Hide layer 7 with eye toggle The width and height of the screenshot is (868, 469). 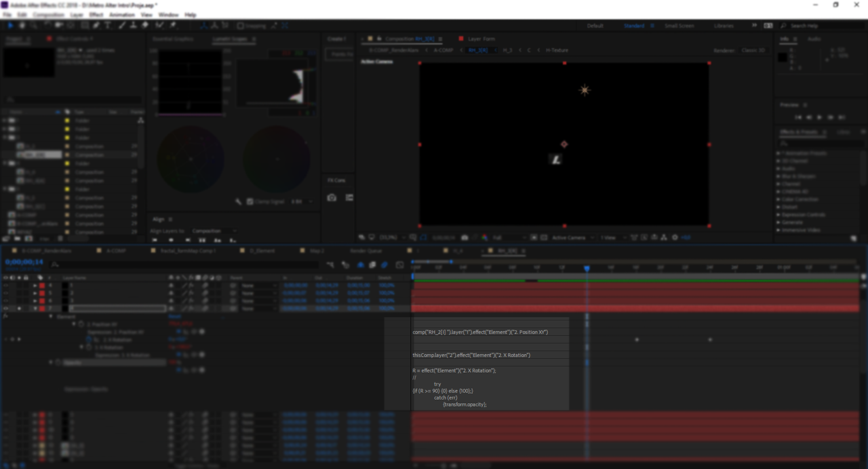coord(6,308)
